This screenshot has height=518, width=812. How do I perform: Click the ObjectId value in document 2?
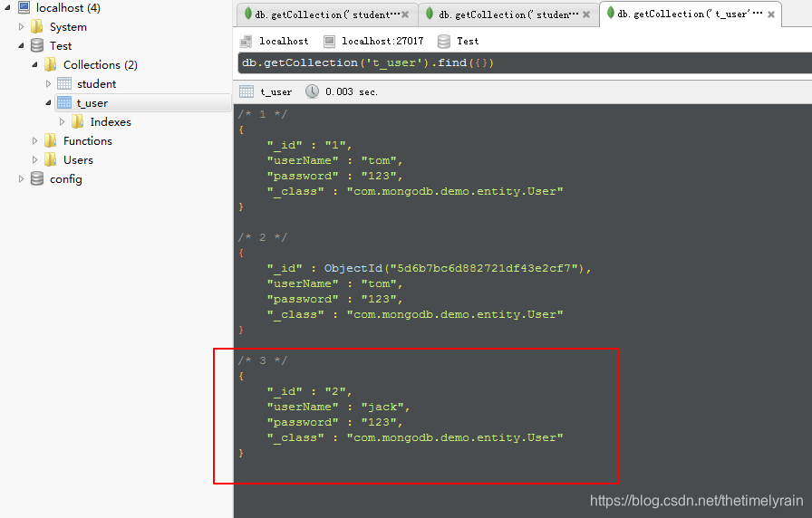click(454, 269)
